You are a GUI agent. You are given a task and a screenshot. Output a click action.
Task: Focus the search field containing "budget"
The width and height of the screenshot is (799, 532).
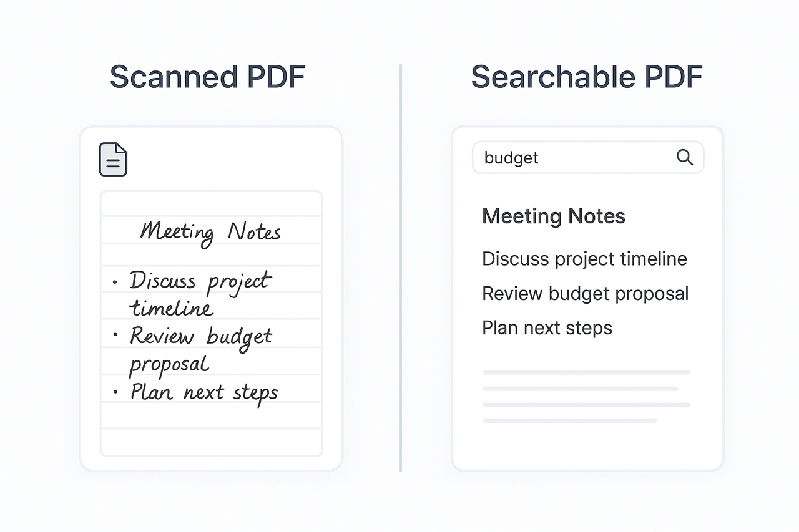[574, 158]
